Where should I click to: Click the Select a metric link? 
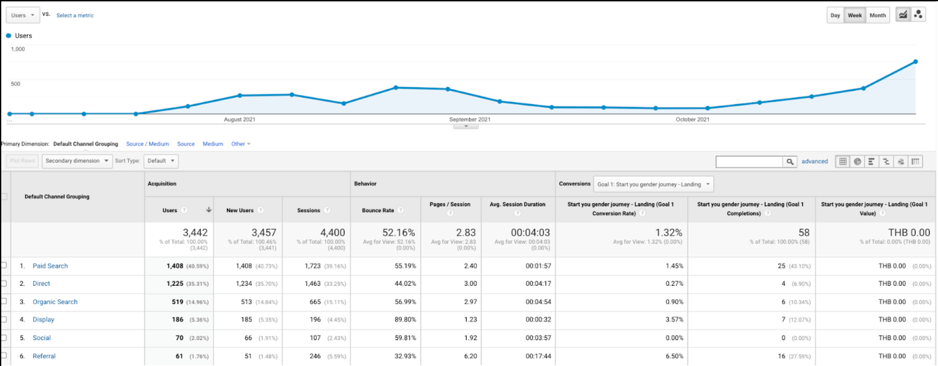click(75, 16)
